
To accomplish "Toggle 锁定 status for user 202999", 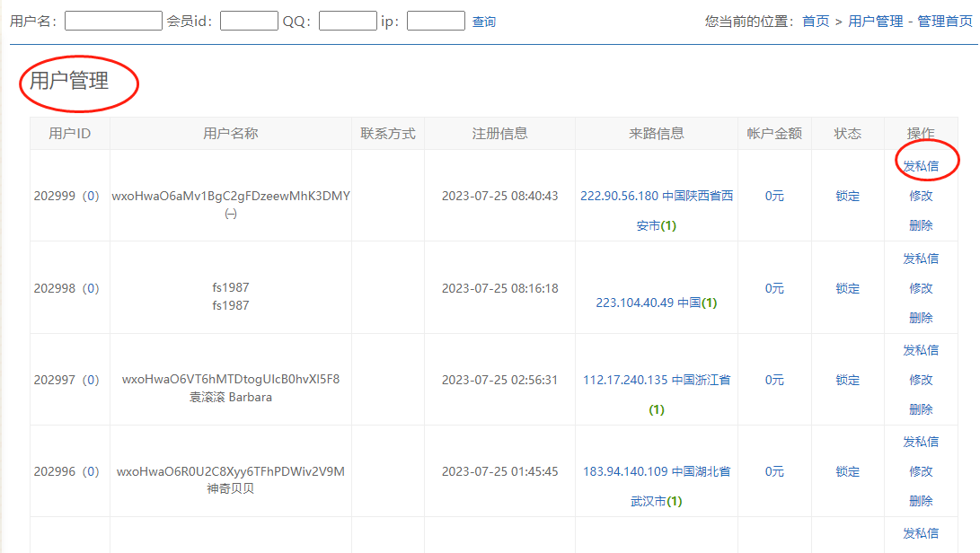I will pyautogui.click(x=847, y=196).
